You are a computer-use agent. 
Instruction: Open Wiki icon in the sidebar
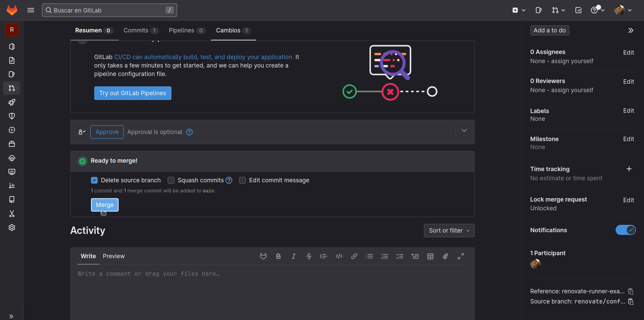(x=12, y=199)
